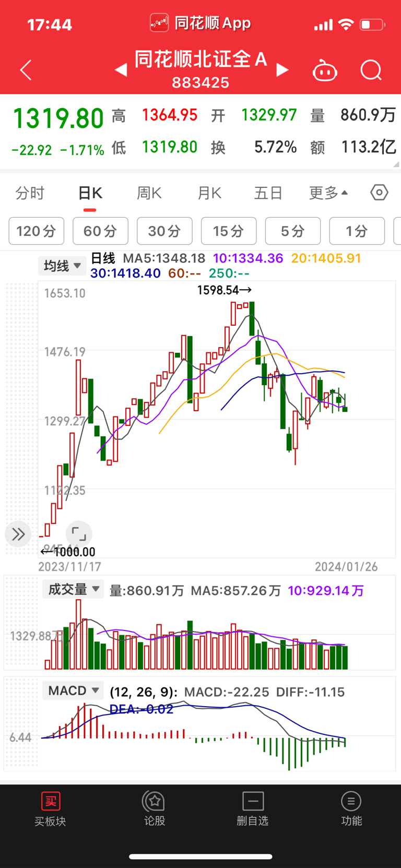Tap volume label 量:860.91万
The height and width of the screenshot is (868, 401).
(x=147, y=591)
